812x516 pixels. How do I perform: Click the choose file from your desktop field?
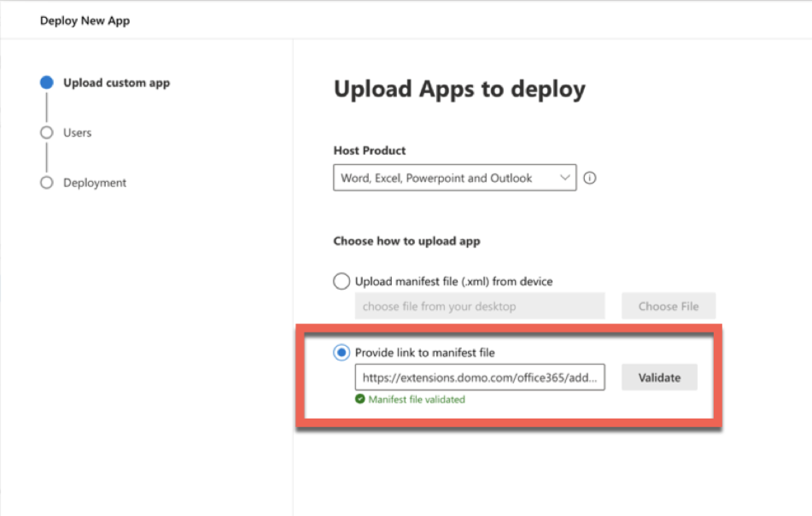click(480, 305)
